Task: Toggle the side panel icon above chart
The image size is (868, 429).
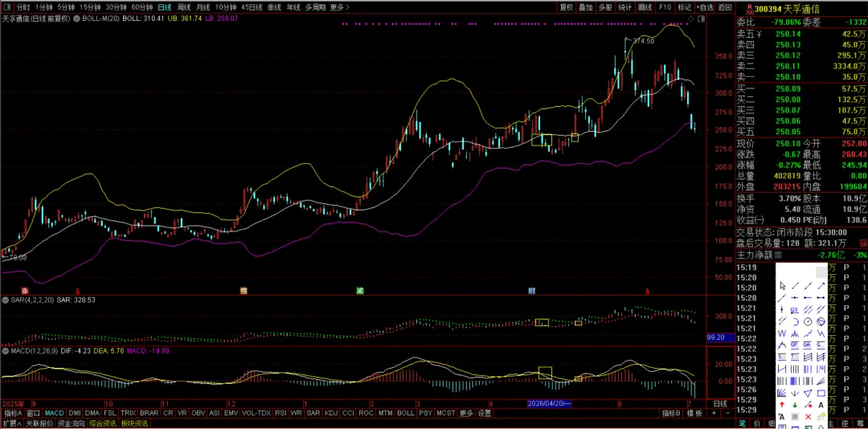Action: click(701, 18)
